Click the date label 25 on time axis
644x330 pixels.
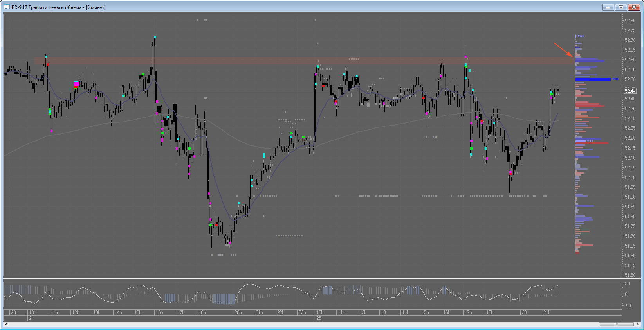[319, 318]
